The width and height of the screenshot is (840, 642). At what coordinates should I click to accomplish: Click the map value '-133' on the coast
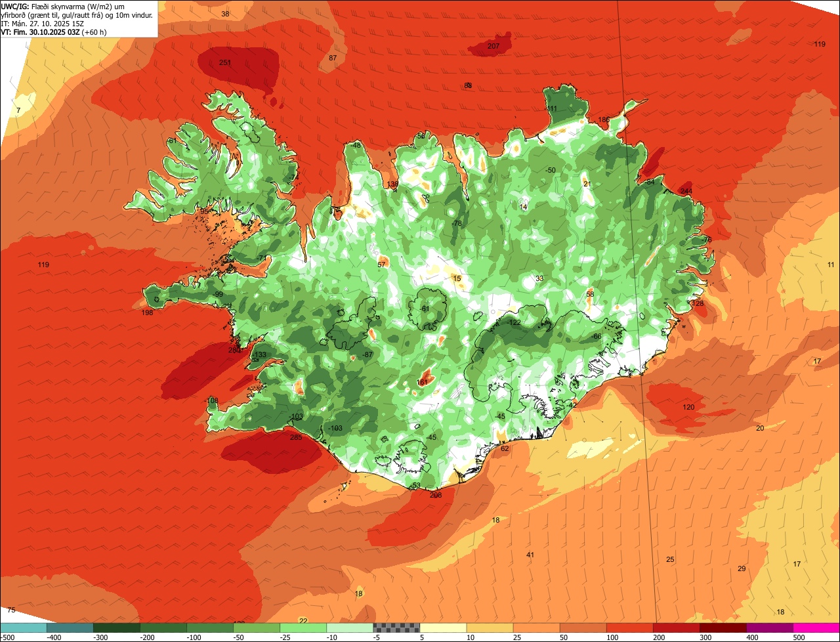(x=259, y=354)
